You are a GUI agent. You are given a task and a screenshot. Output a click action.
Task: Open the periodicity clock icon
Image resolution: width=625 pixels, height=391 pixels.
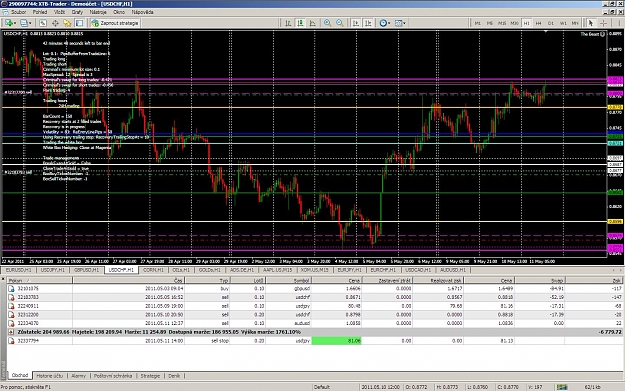(383, 23)
